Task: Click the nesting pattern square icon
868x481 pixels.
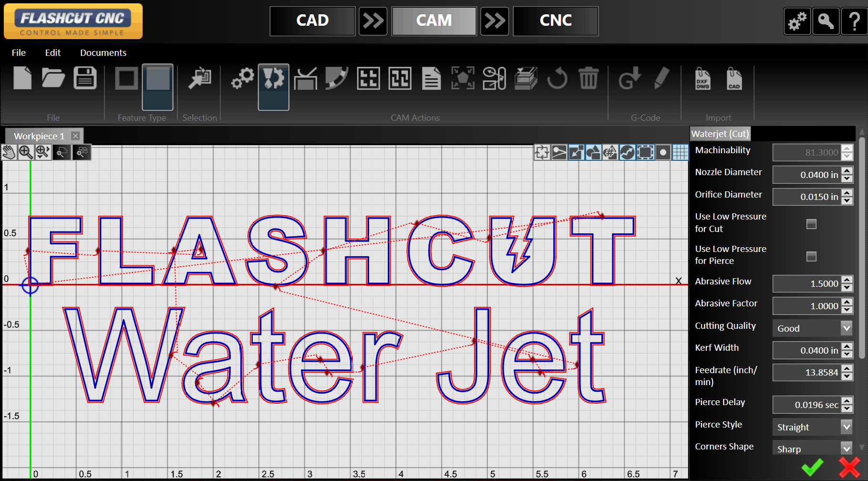Action: [400, 78]
